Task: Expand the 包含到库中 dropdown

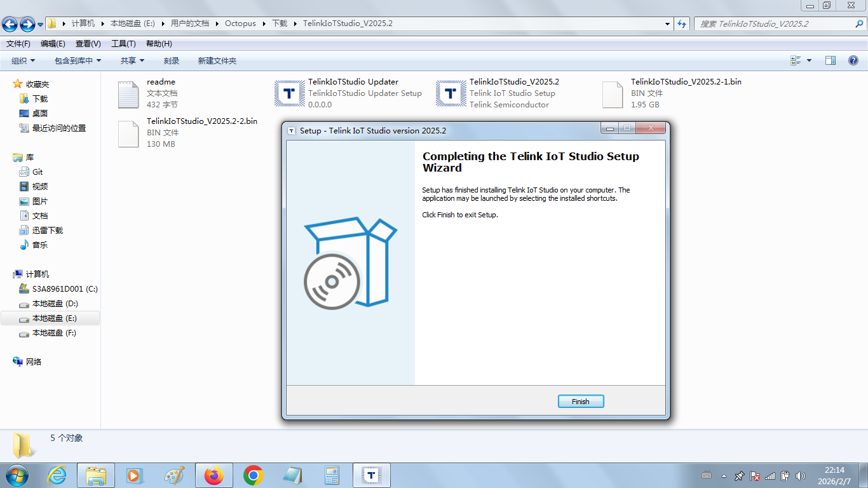Action: pos(78,60)
